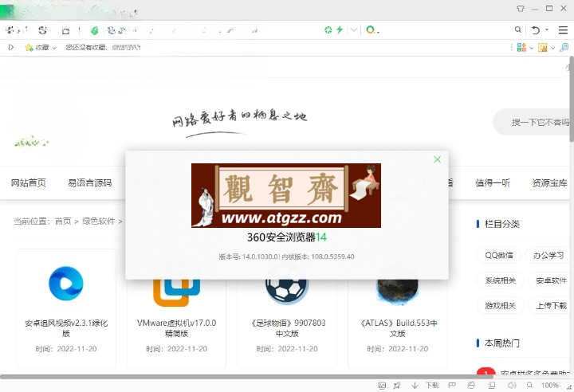
Task: Click the 本周热门 sidebar heading
Action: pyautogui.click(x=501, y=343)
